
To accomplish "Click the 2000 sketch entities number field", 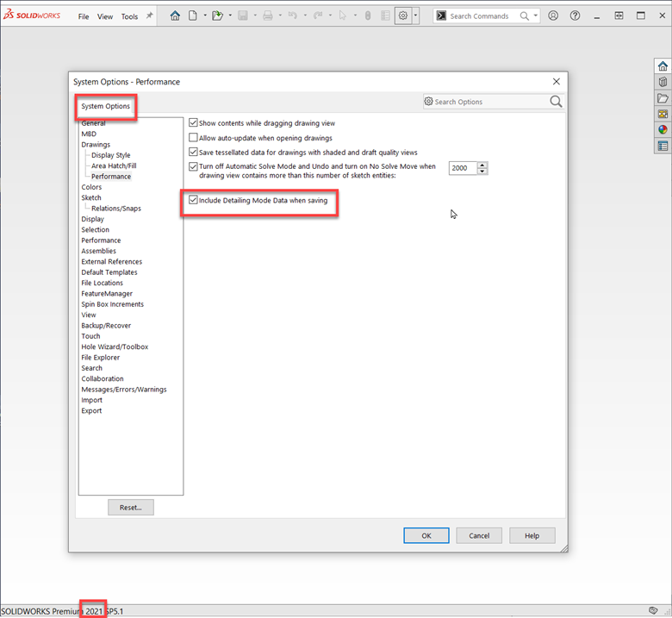I will click(463, 168).
